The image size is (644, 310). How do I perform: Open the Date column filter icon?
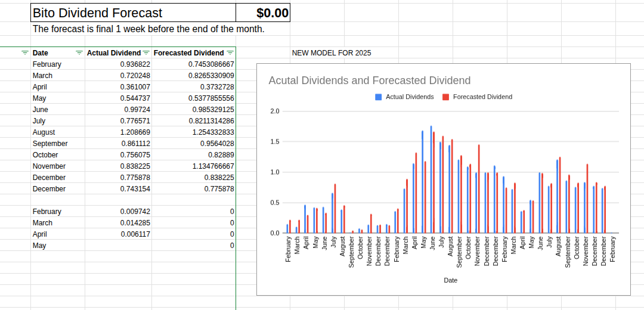pos(79,53)
